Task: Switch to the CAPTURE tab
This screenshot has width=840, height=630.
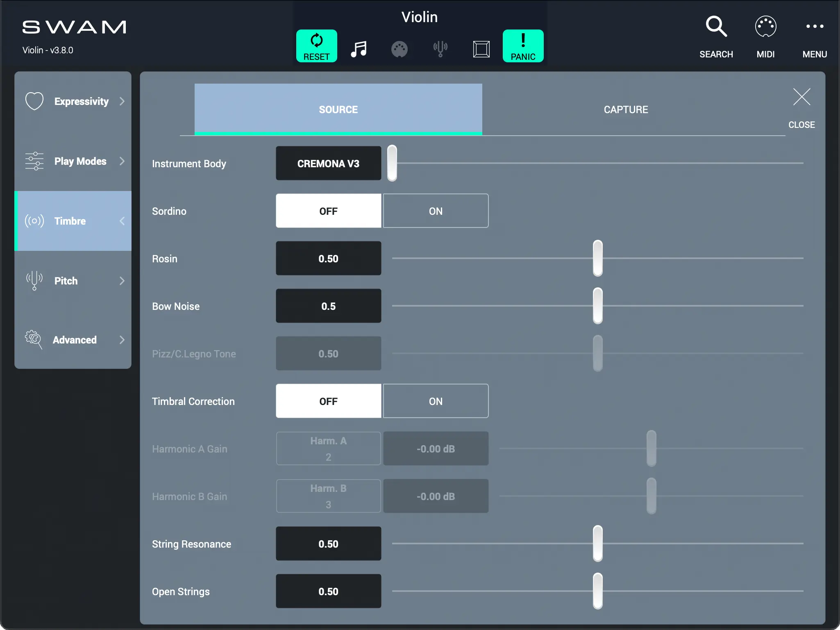Action: 626,109
